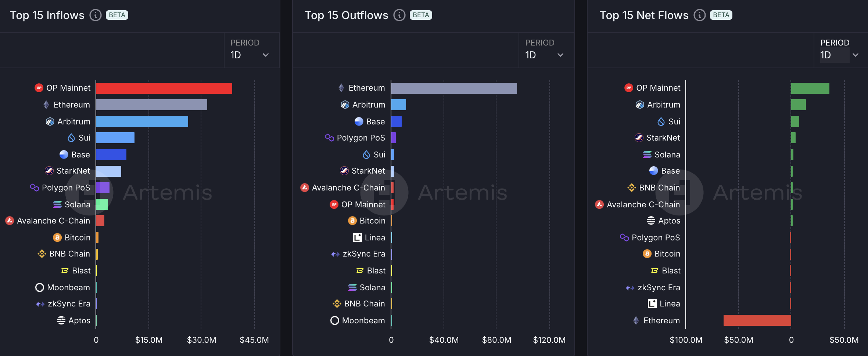Click the red Ethereum net flow bar
This screenshot has width=868, height=356.
(757, 320)
